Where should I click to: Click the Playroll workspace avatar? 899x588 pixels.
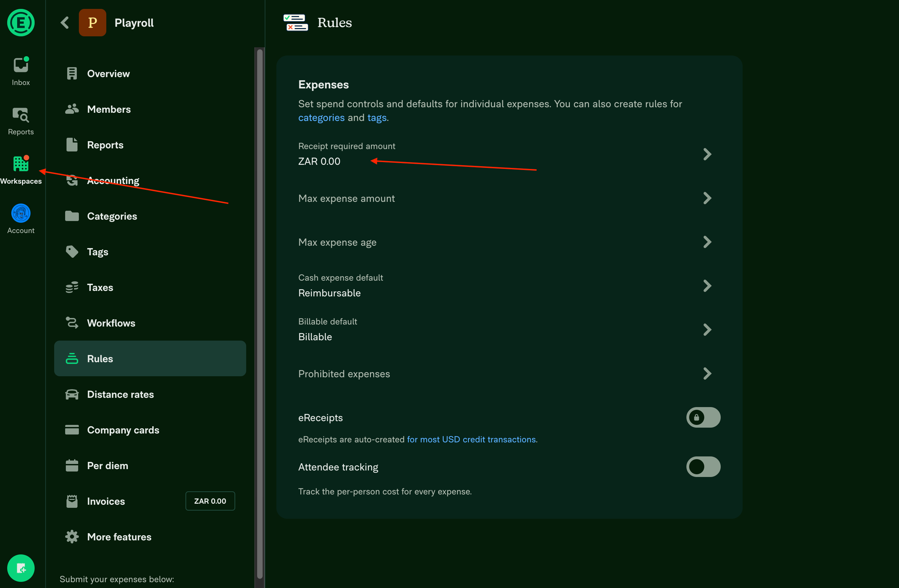point(93,23)
